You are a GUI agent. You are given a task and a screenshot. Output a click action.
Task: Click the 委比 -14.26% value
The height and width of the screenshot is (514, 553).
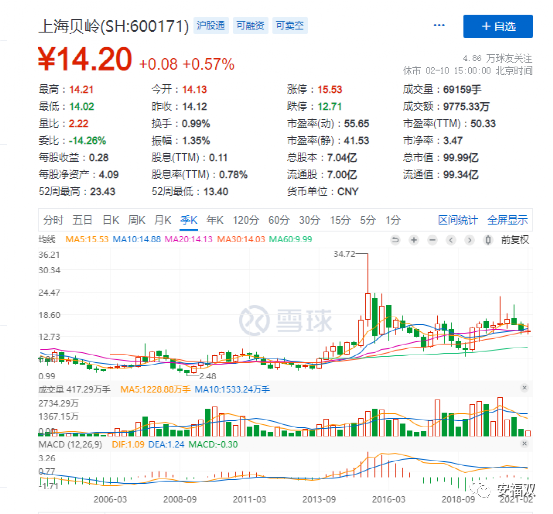point(87,141)
